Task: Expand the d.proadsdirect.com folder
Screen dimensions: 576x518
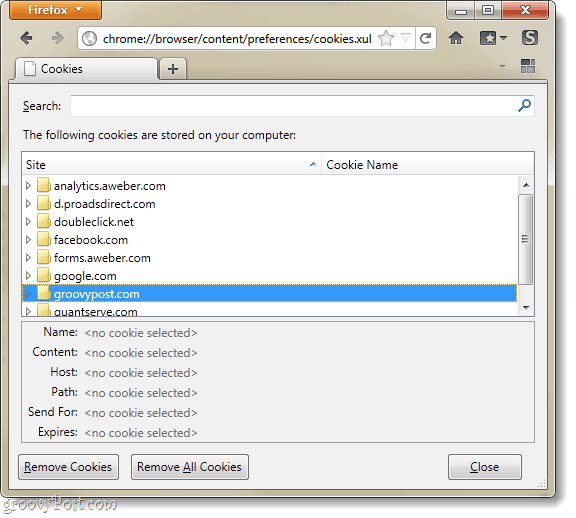Action: 28,204
